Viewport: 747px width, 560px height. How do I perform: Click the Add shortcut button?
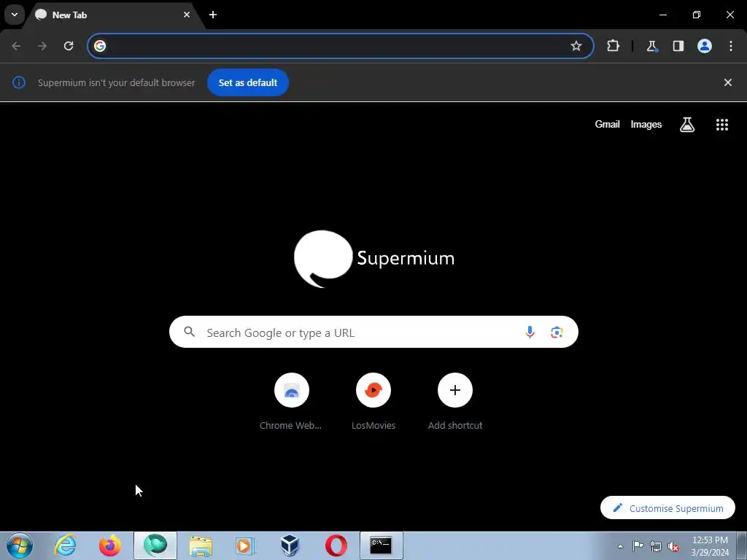455,401
